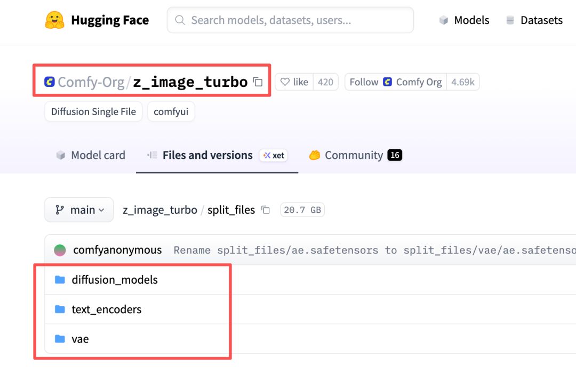
Task: Click the text_encoders folder icon
Action: [x=60, y=309]
